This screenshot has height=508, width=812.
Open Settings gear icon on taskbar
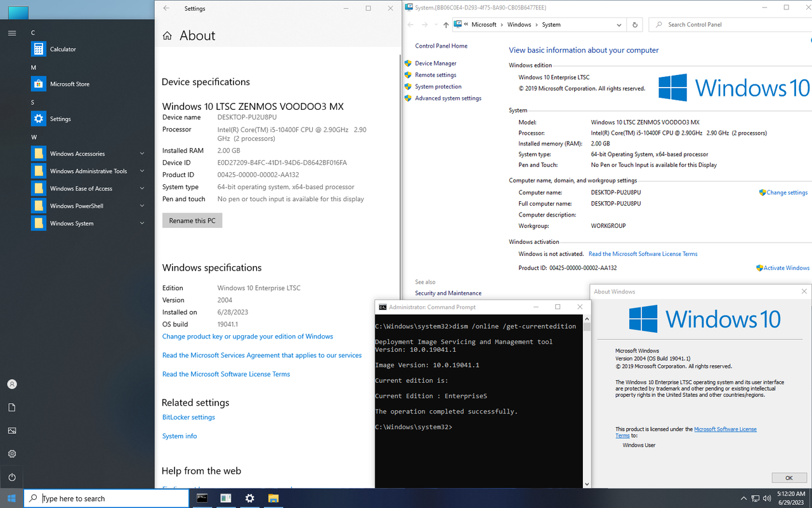click(x=249, y=498)
